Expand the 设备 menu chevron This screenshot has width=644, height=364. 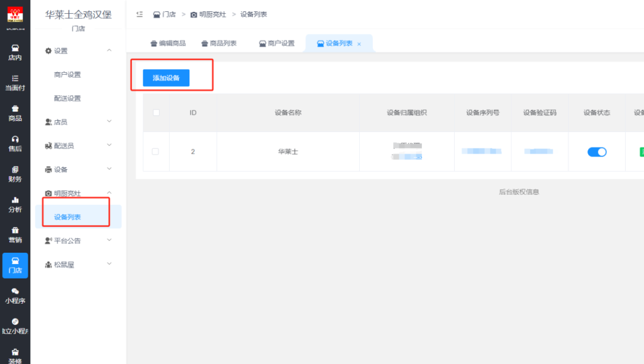coord(109,168)
